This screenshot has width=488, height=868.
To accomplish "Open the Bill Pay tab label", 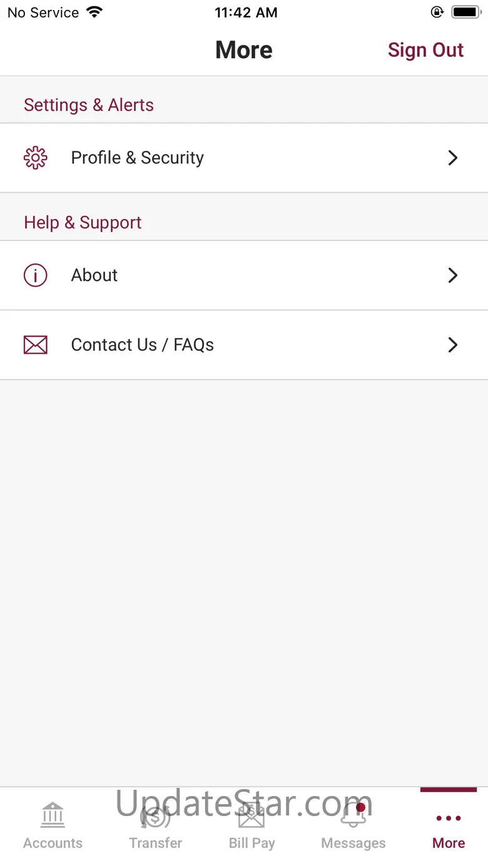I will (252, 843).
